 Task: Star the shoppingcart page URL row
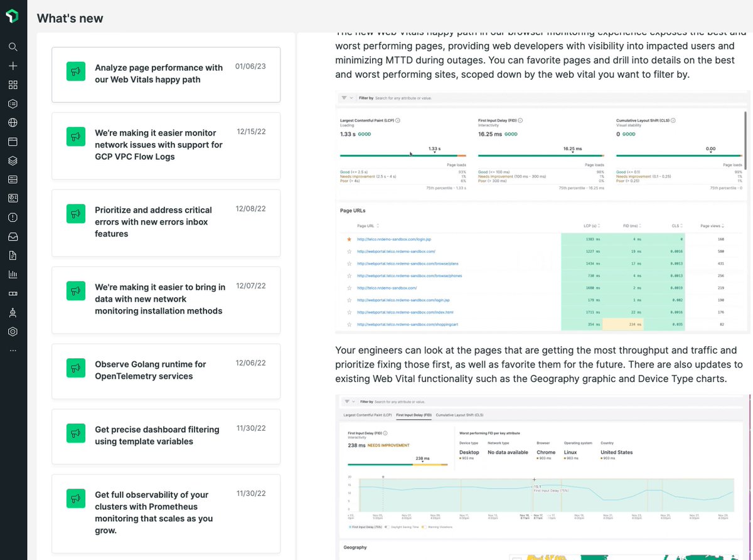[349, 324]
